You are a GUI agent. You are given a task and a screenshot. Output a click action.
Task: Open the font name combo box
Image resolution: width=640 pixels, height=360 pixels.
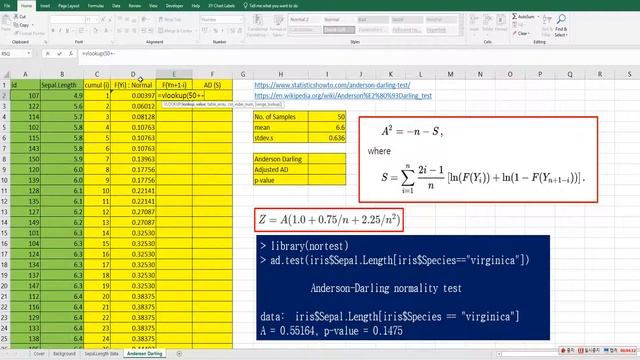67,20
